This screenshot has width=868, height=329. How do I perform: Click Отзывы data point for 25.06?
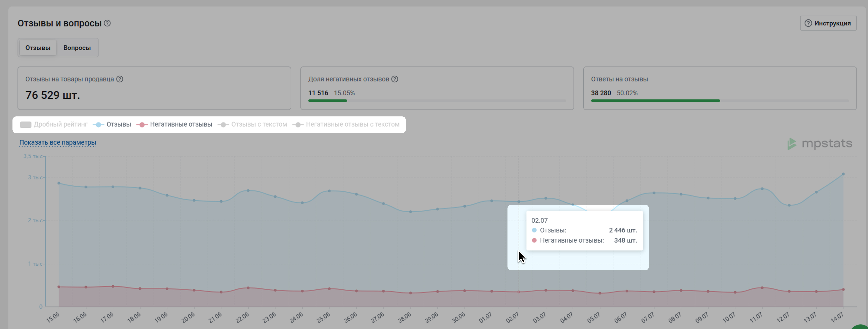click(x=329, y=191)
